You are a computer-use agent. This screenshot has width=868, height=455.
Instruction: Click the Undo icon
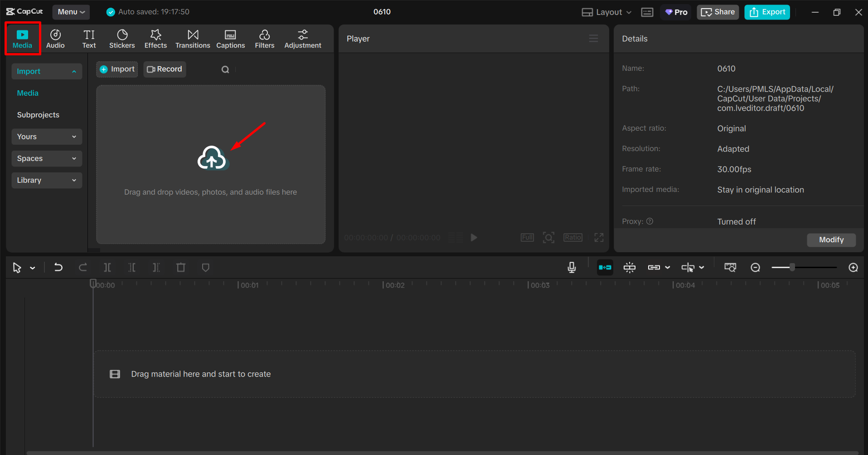(x=58, y=267)
